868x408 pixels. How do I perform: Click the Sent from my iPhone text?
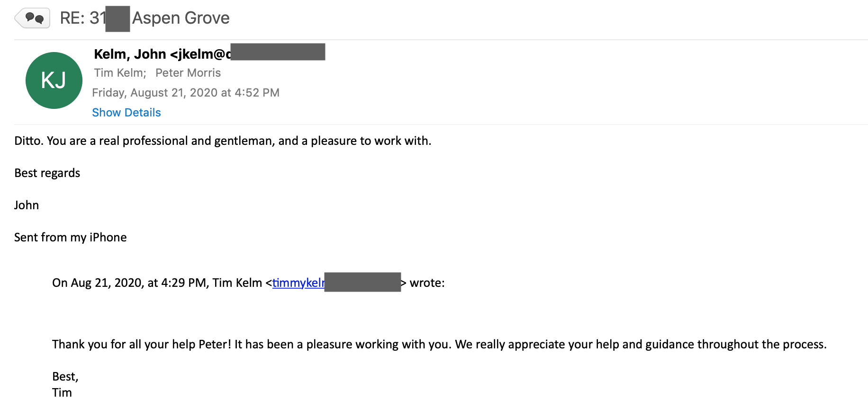[71, 238]
